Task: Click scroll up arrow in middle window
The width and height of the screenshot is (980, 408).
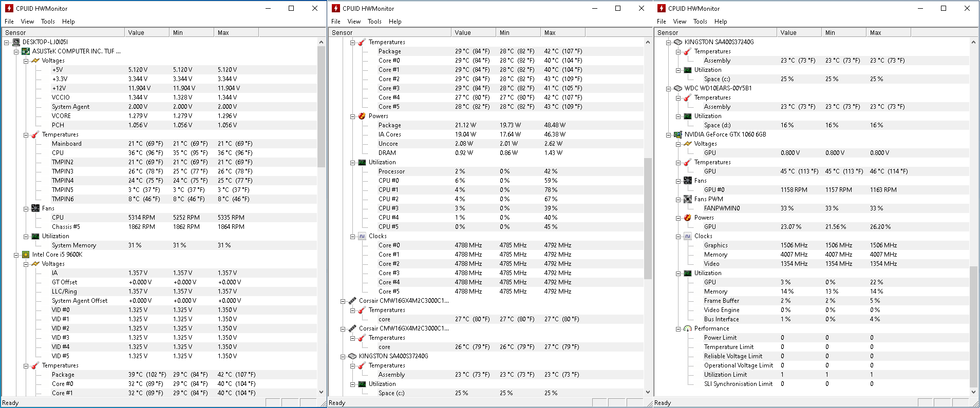Action: 648,42
